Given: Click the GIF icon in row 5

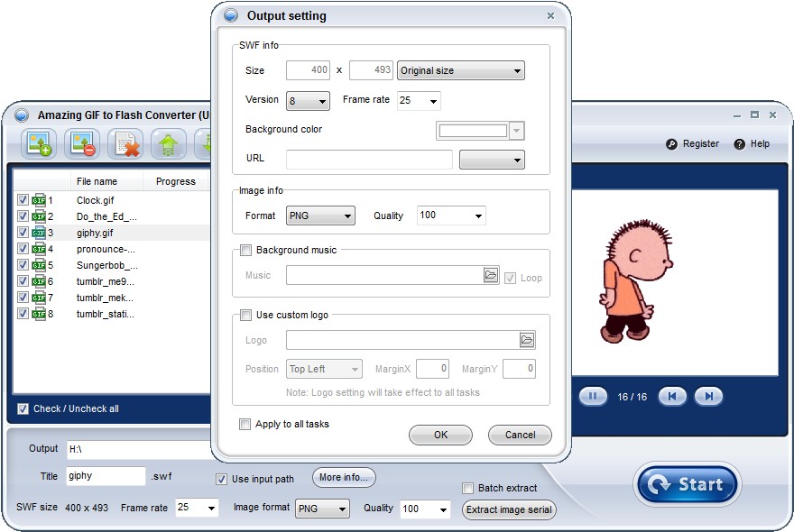Looking at the screenshot, I should pyautogui.click(x=39, y=265).
